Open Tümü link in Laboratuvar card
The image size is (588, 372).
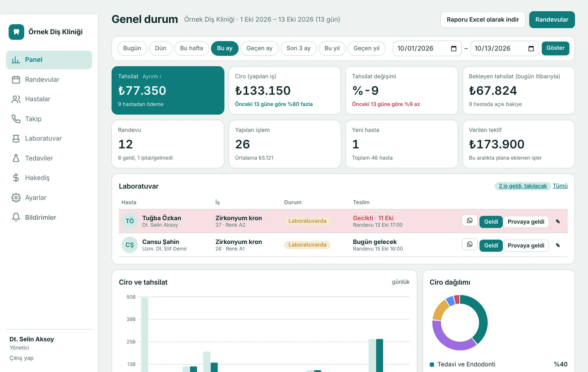pos(560,186)
